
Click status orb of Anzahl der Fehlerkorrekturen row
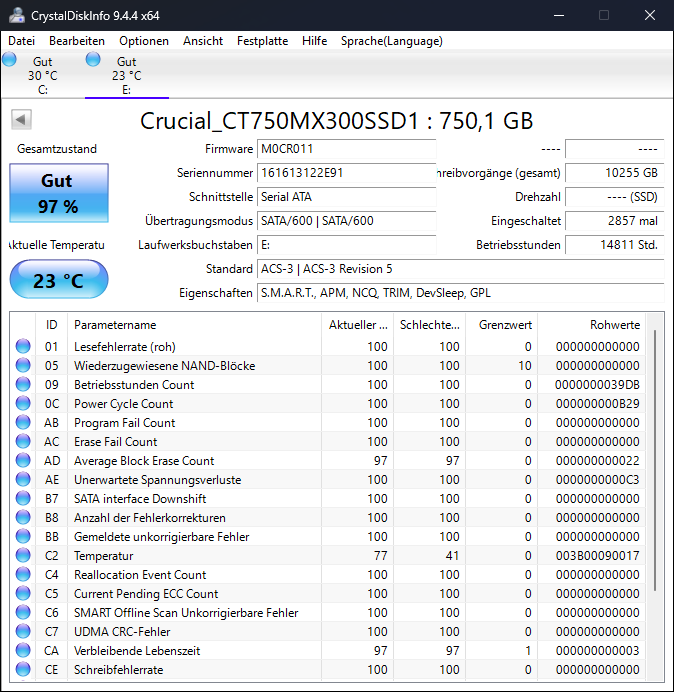(23, 517)
